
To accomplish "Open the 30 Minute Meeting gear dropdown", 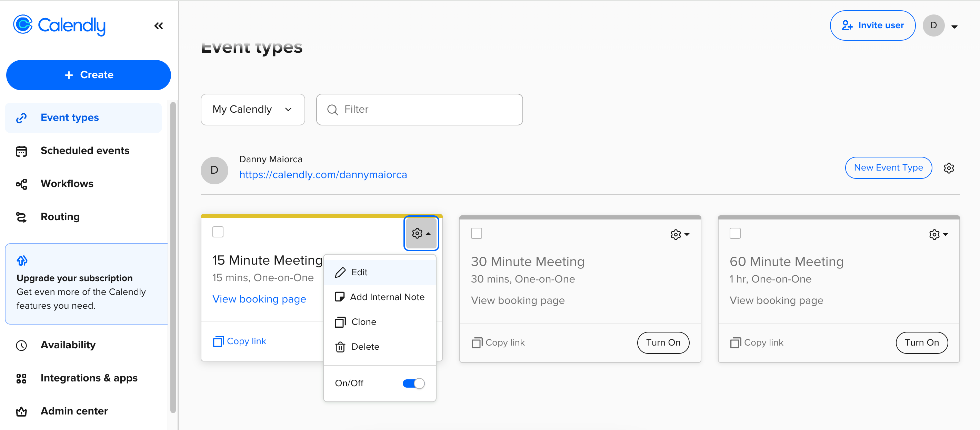I will click(679, 234).
